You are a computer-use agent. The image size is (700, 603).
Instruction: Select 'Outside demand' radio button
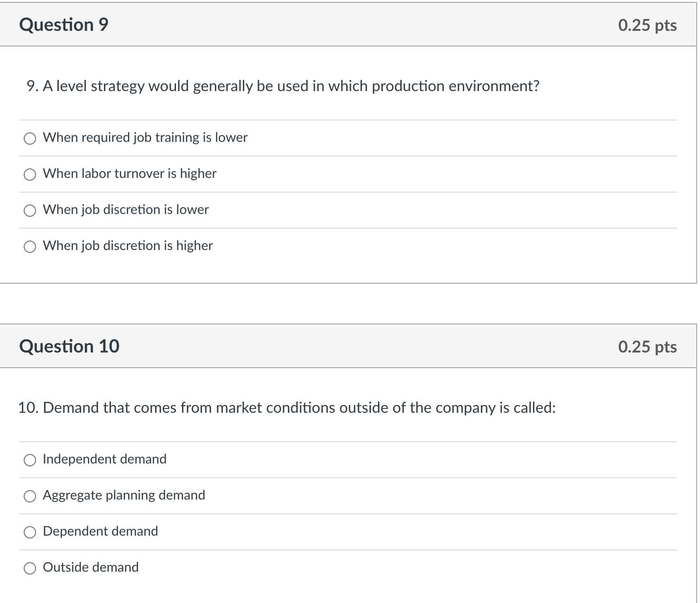pyautogui.click(x=30, y=568)
